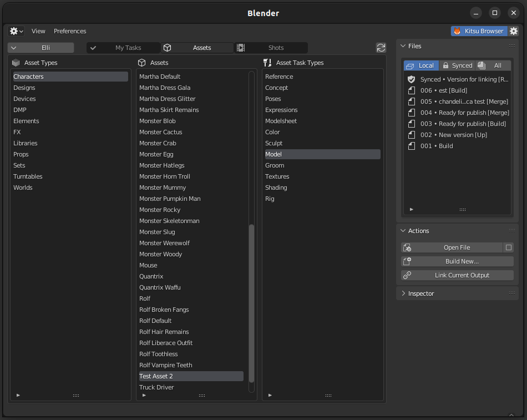Click the Open File button icon
The height and width of the screenshot is (420, 527).
407,247
